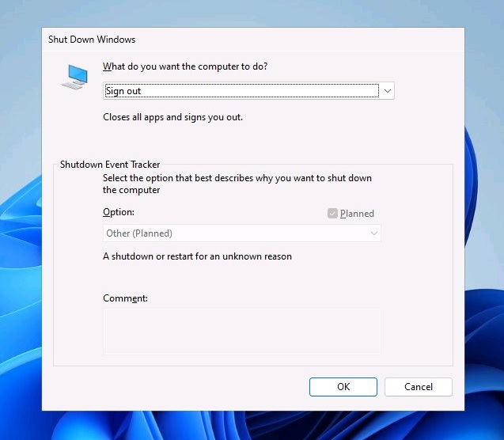Click the computer icon in the dialog
Viewport: 504px width, 440px height.
(x=74, y=77)
